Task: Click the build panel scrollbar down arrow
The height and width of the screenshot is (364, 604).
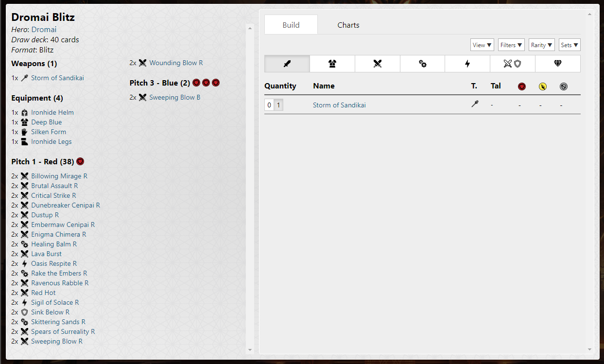Action: coord(590,349)
